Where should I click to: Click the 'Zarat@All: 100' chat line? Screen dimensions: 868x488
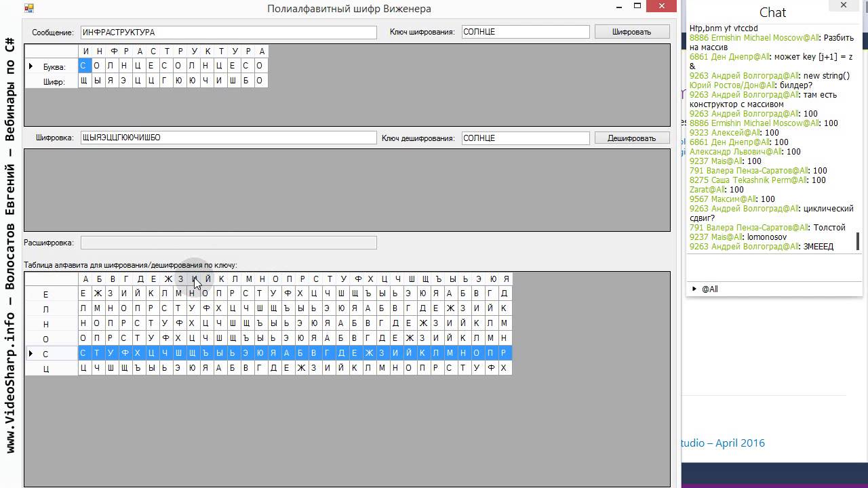pos(717,190)
